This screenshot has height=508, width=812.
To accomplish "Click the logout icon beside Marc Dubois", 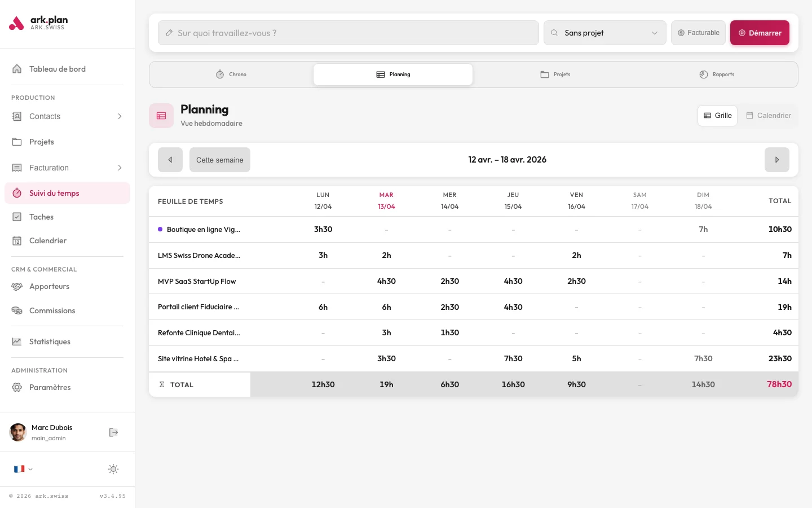I will (113, 432).
